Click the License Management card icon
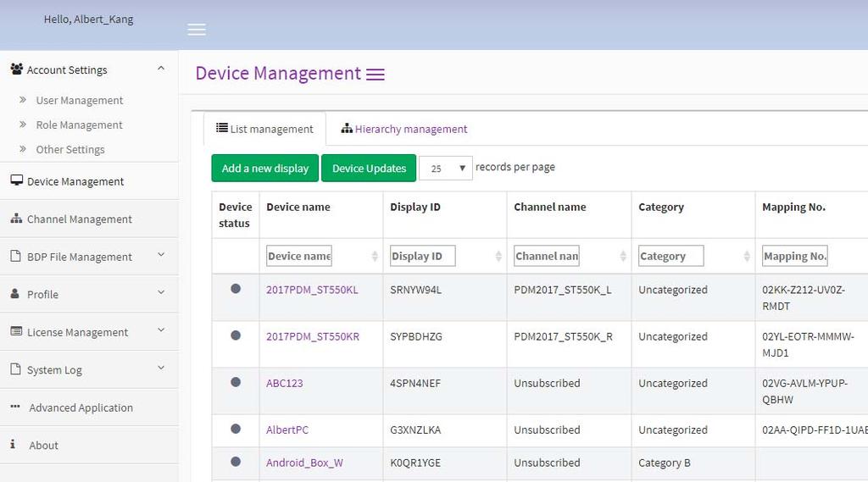868x482 pixels. [17, 331]
